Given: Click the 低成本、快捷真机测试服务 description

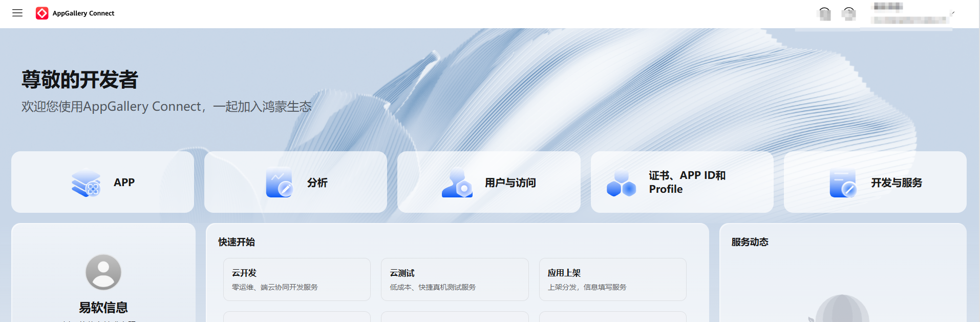Looking at the screenshot, I should coord(433,287).
